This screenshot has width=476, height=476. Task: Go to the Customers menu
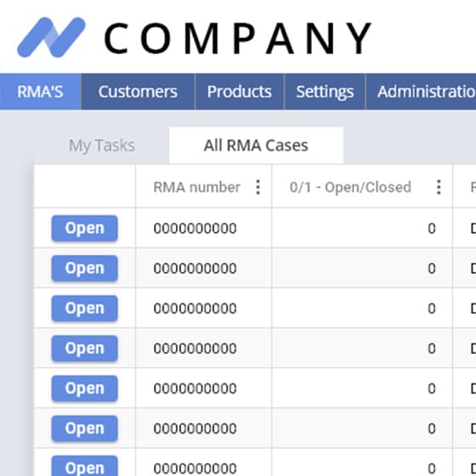pyautogui.click(x=138, y=92)
